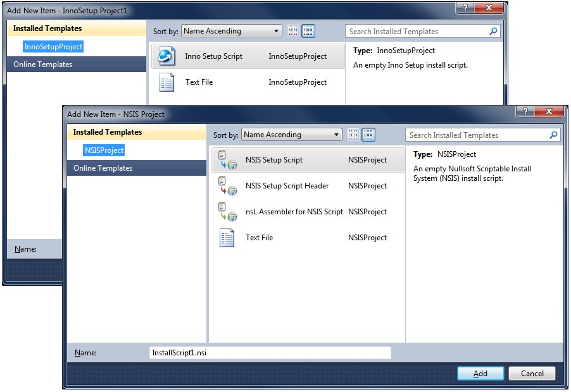
Task: Select Installed Templates header in InnoSetup dialog
Action: 77,28
